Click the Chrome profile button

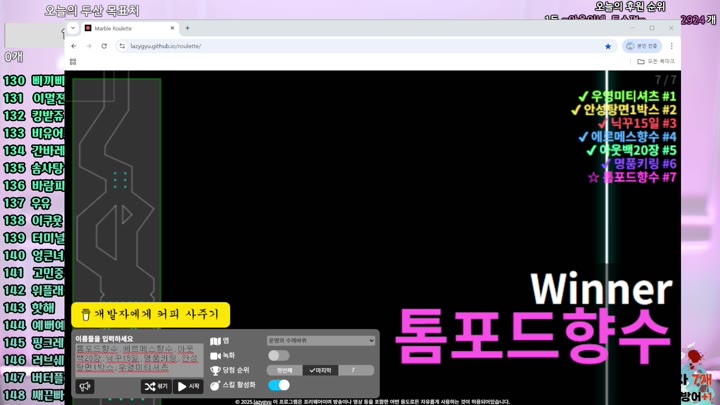click(x=642, y=46)
